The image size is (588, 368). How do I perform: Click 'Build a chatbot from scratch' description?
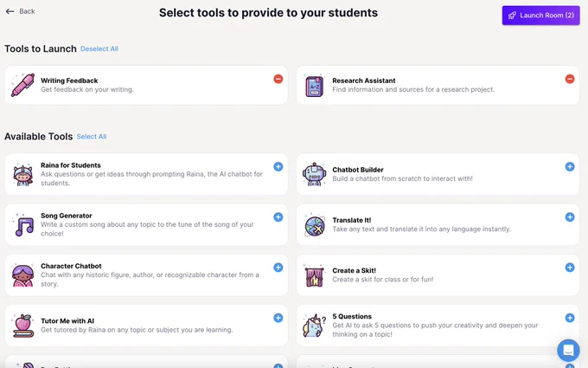coord(402,178)
